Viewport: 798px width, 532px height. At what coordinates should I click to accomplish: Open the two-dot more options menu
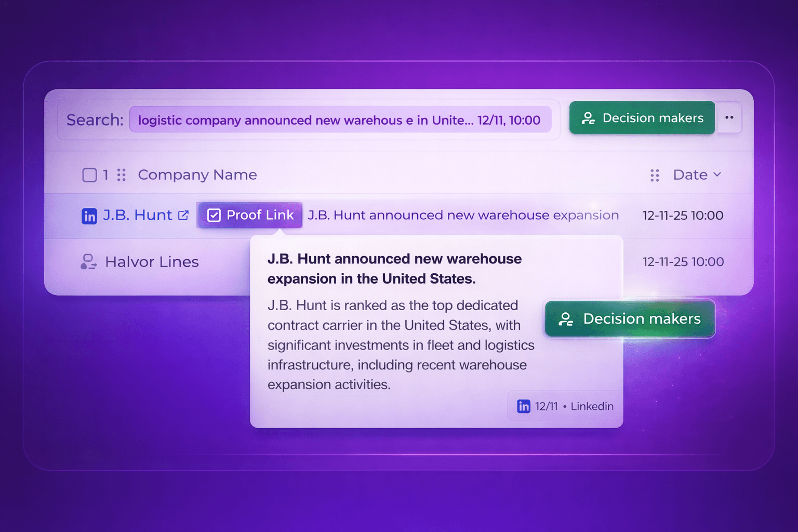729,118
